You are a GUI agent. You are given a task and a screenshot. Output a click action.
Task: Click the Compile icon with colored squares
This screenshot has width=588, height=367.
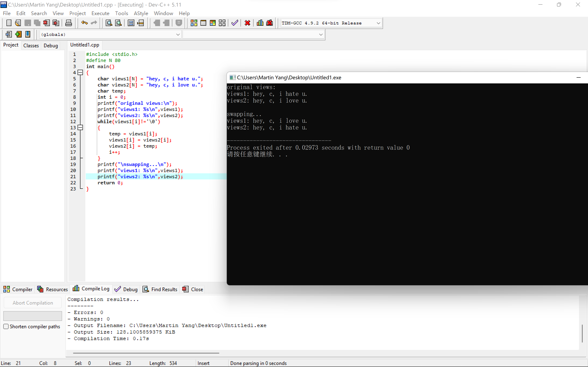click(194, 23)
